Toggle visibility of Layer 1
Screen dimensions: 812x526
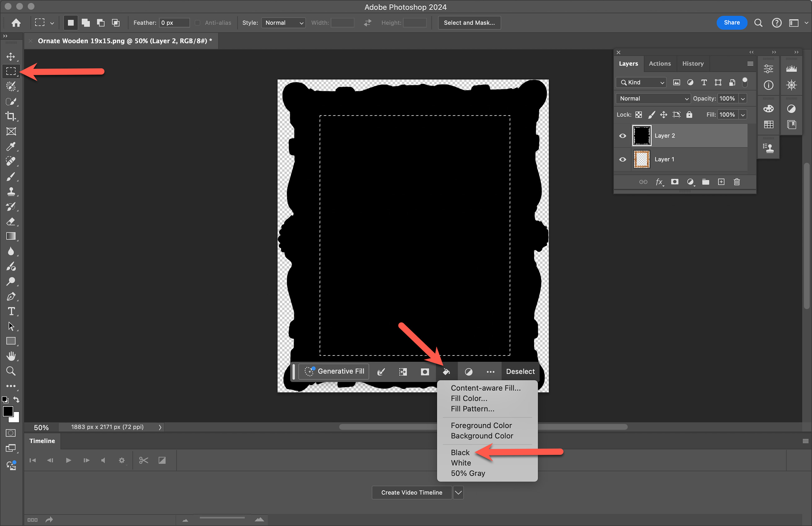coord(623,159)
